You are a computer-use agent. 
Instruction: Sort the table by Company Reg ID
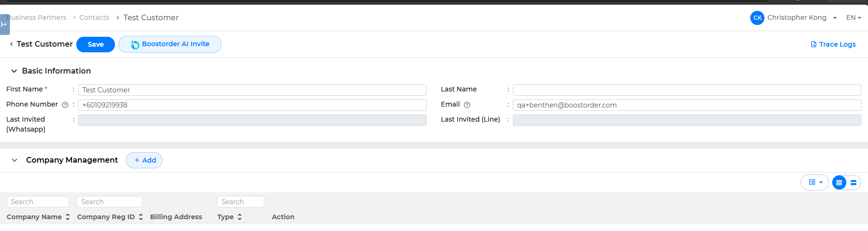pyautogui.click(x=141, y=217)
